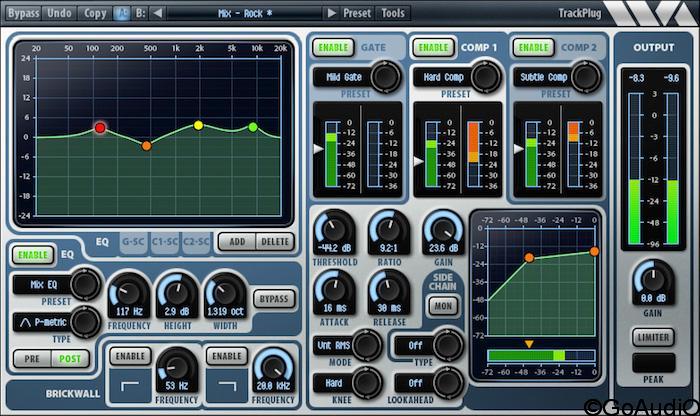The height and width of the screenshot is (416, 700).
Task: Click the previous preset arrow
Action: (157, 13)
